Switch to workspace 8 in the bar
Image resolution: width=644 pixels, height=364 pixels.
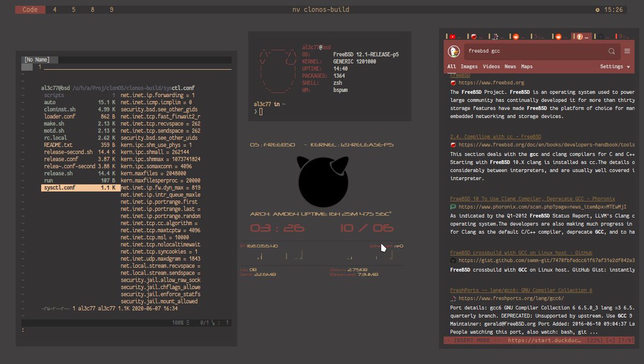point(92,10)
